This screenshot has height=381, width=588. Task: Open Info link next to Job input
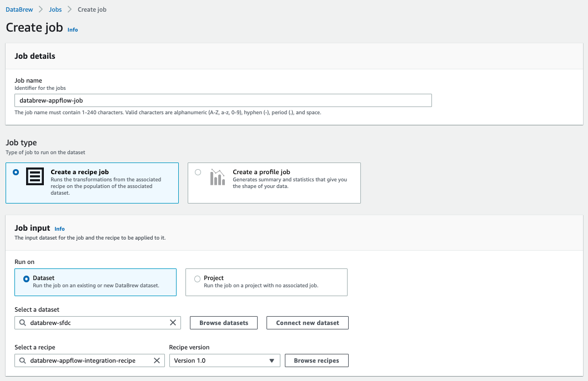click(x=59, y=229)
